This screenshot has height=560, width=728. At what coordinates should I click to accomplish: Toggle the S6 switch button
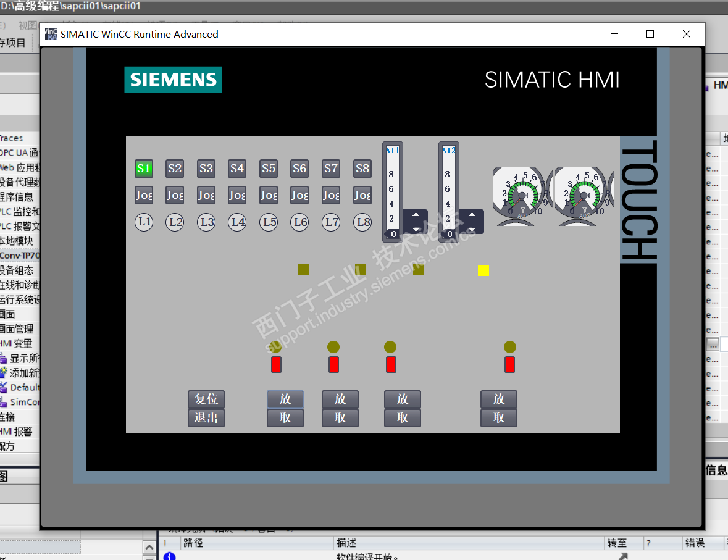[x=299, y=169]
